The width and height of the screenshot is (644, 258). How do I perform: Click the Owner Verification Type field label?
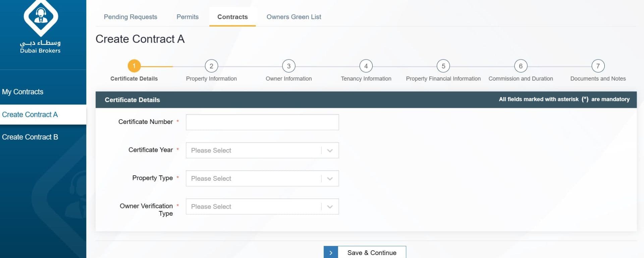click(x=146, y=210)
